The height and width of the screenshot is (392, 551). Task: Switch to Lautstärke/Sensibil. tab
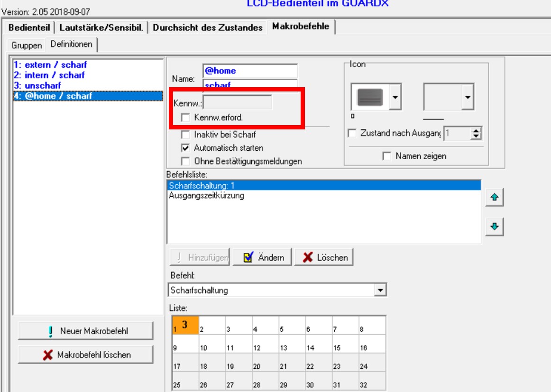click(x=101, y=27)
